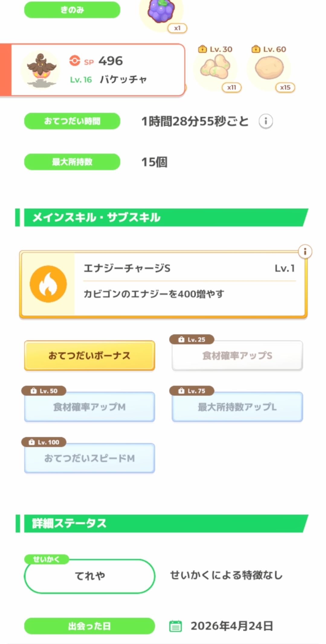Tap the locked 食材確率アップM skill
The height and width of the screenshot is (644, 326).
(x=89, y=407)
